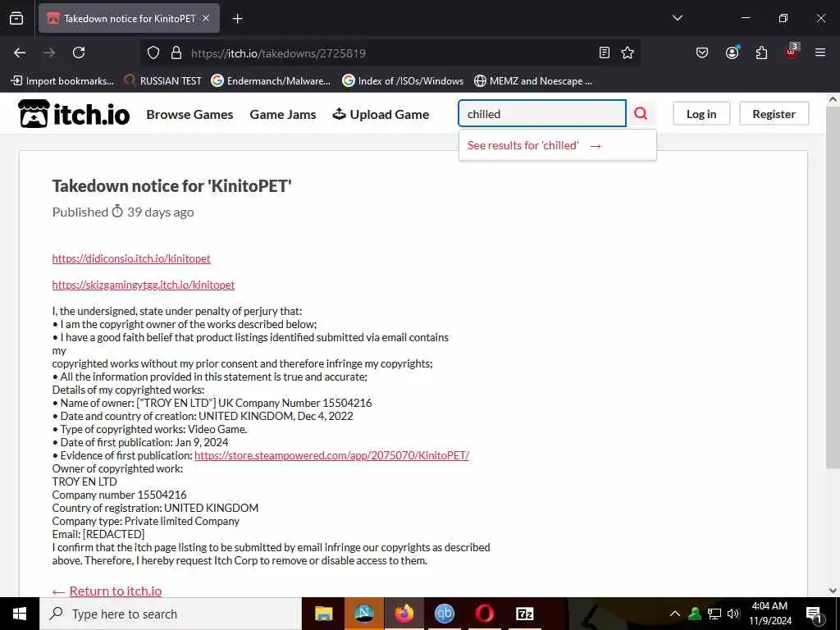Open skizgamingytgg.itch.io/kinitopet link

tap(144, 285)
